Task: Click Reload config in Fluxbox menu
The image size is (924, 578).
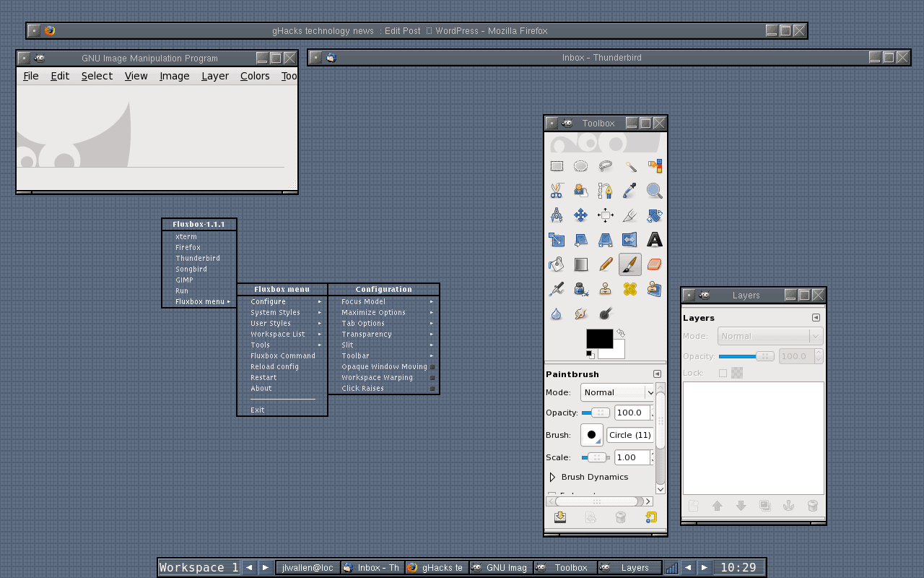Action: click(282, 366)
